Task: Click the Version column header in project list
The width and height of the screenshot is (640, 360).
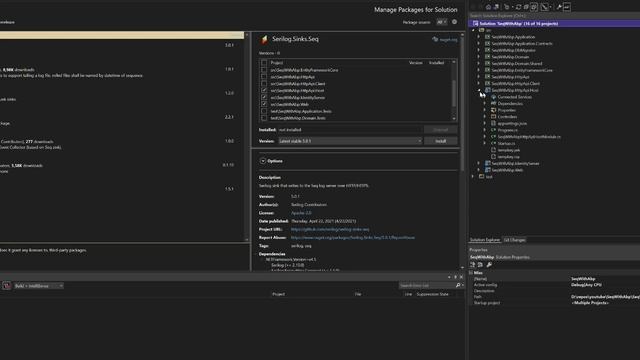Action: pyautogui.click(x=416, y=63)
